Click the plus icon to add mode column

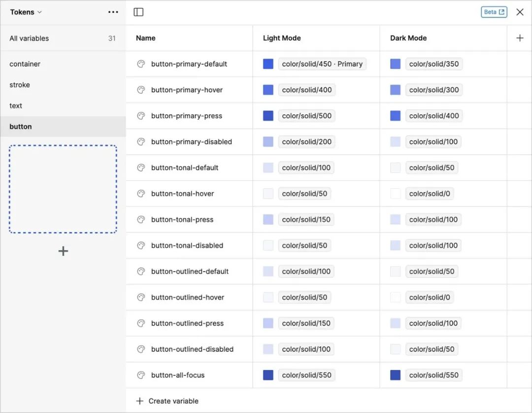point(519,38)
